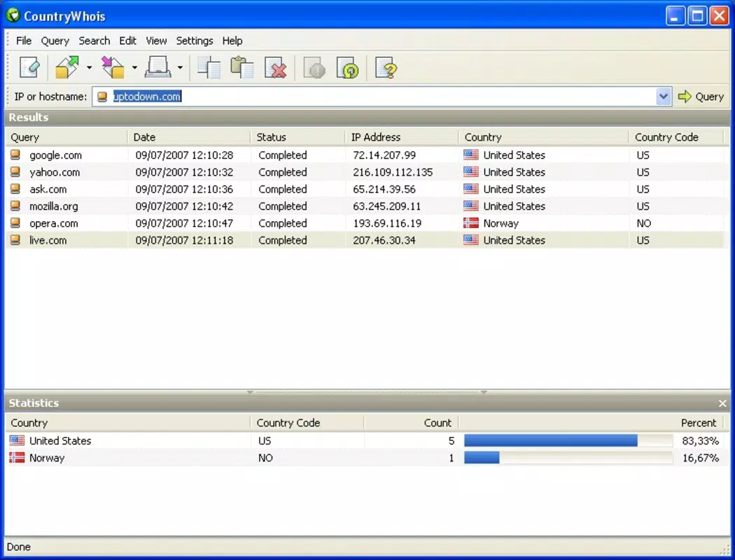Sort results by Date column header
735x560 pixels.
(189, 137)
